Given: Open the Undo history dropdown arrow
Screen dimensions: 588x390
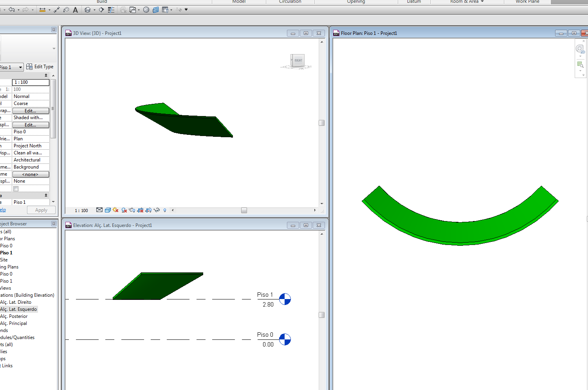Looking at the screenshot, I should (x=18, y=10).
